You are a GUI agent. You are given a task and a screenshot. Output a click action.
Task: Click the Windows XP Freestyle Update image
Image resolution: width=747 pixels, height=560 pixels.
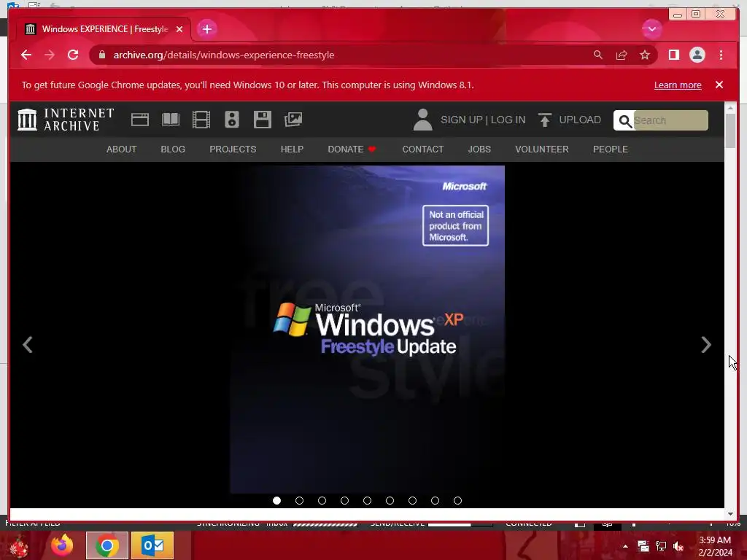pyautogui.click(x=368, y=330)
